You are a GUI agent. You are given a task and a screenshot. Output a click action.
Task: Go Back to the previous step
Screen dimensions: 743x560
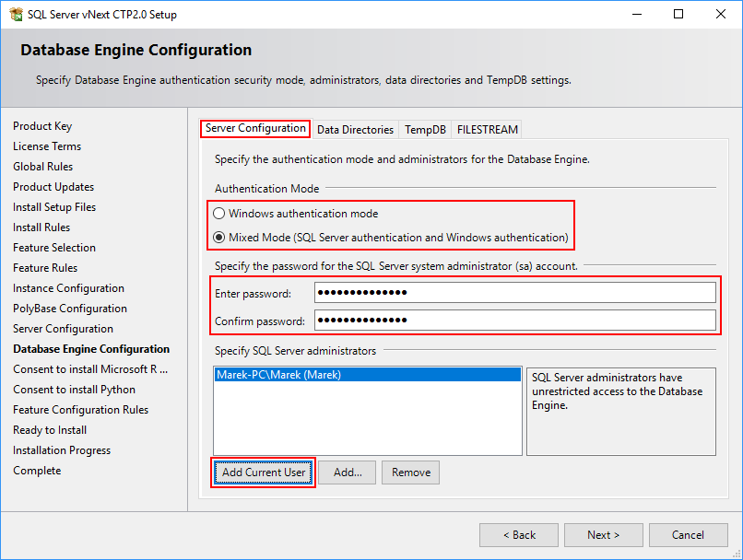point(518,534)
